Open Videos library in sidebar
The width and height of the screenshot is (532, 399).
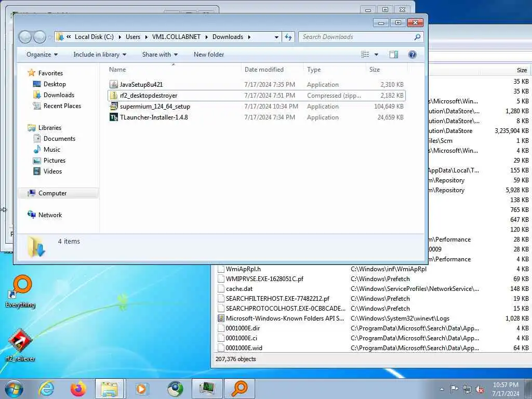click(x=52, y=171)
